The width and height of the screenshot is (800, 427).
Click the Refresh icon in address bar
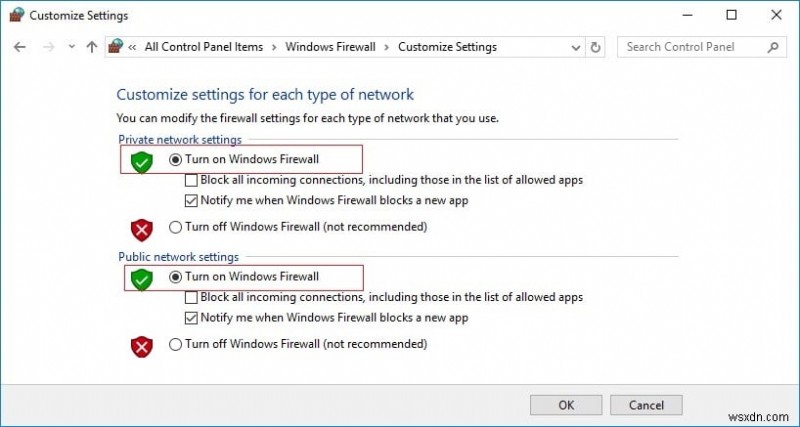597,47
